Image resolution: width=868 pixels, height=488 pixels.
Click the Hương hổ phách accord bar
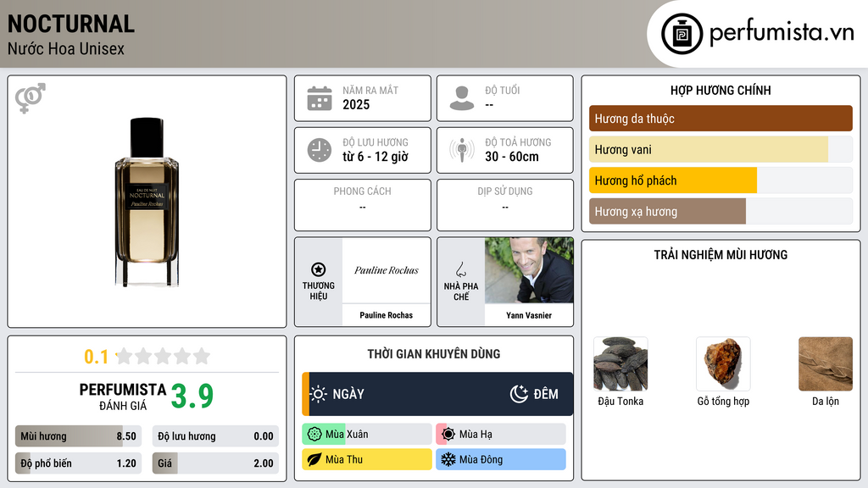tap(721, 180)
